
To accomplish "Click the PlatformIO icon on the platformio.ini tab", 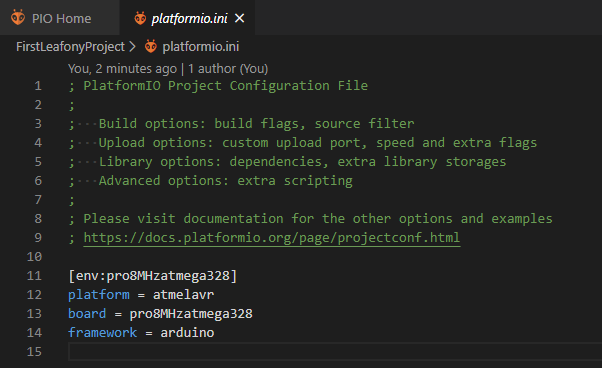I will (140, 18).
